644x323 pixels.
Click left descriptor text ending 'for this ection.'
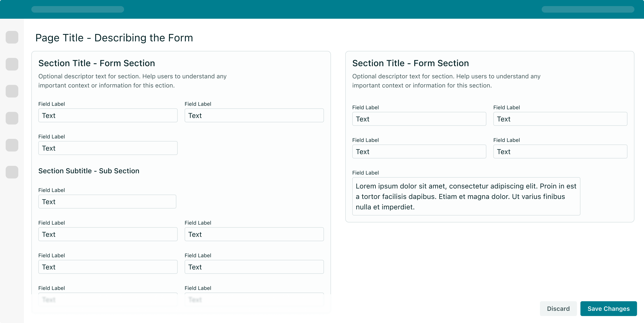pos(133,81)
